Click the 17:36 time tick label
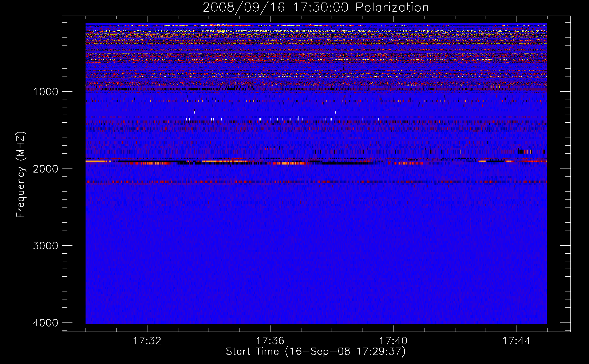 [270, 341]
